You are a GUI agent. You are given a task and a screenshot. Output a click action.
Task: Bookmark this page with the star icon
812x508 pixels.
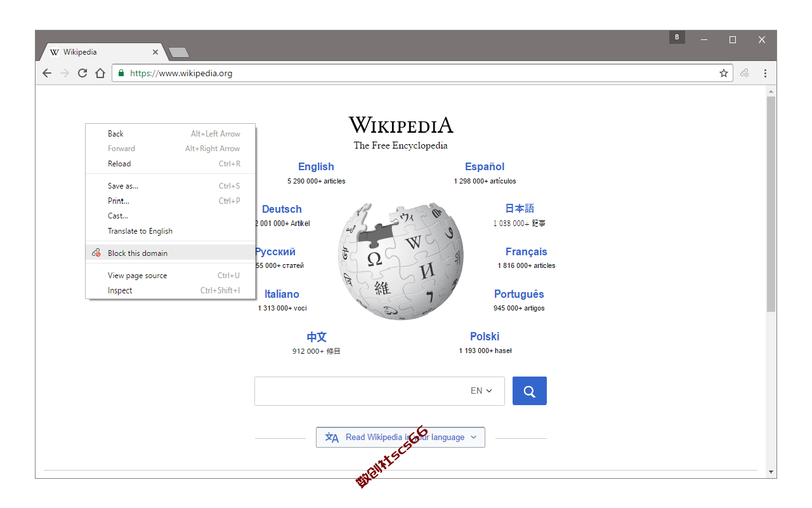pos(724,73)
